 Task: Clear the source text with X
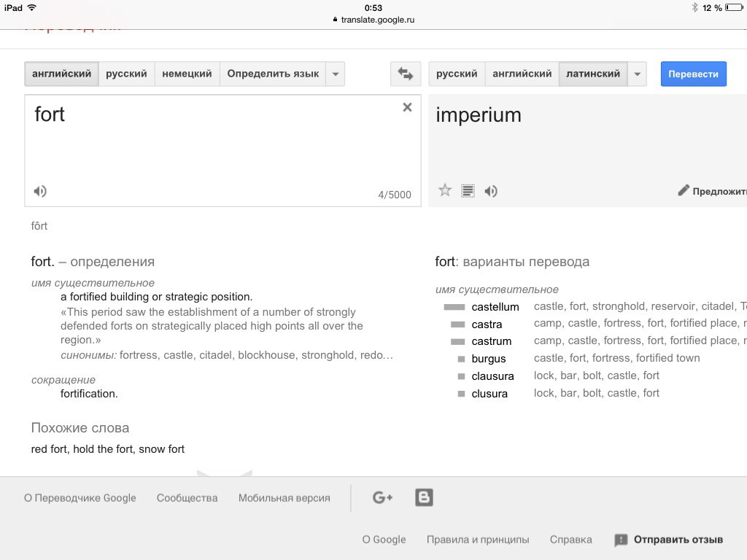click(x=407, y=107)
